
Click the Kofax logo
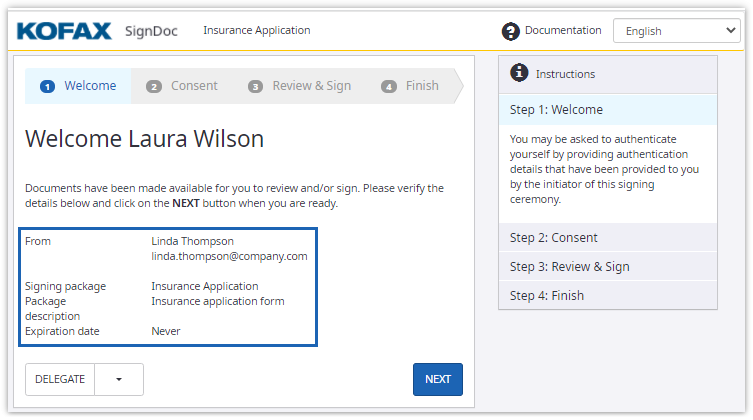[64, 30]
